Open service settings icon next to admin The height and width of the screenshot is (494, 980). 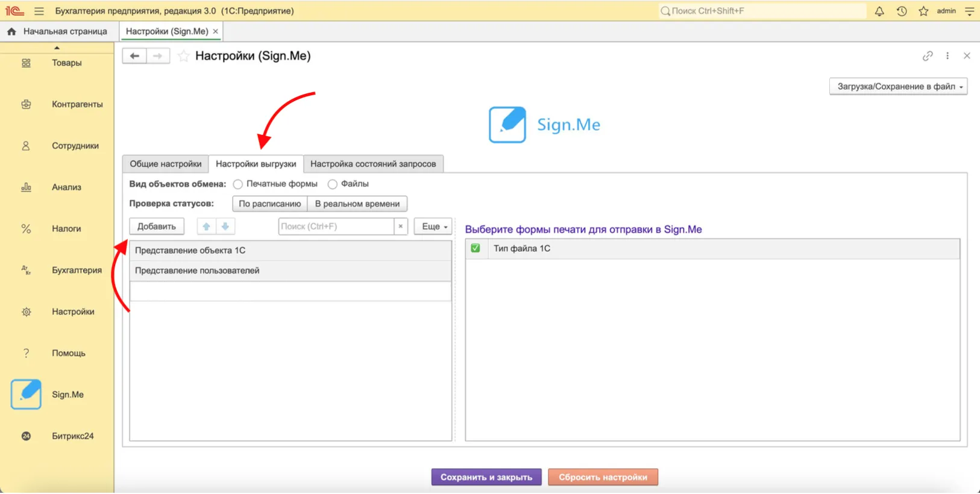coord(969,11)
